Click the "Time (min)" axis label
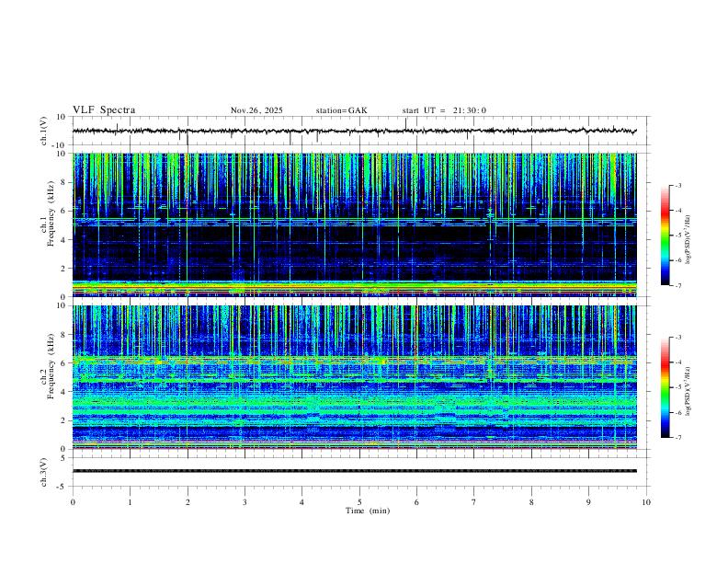This screenshot has width=728, height=563. (368, 511)
